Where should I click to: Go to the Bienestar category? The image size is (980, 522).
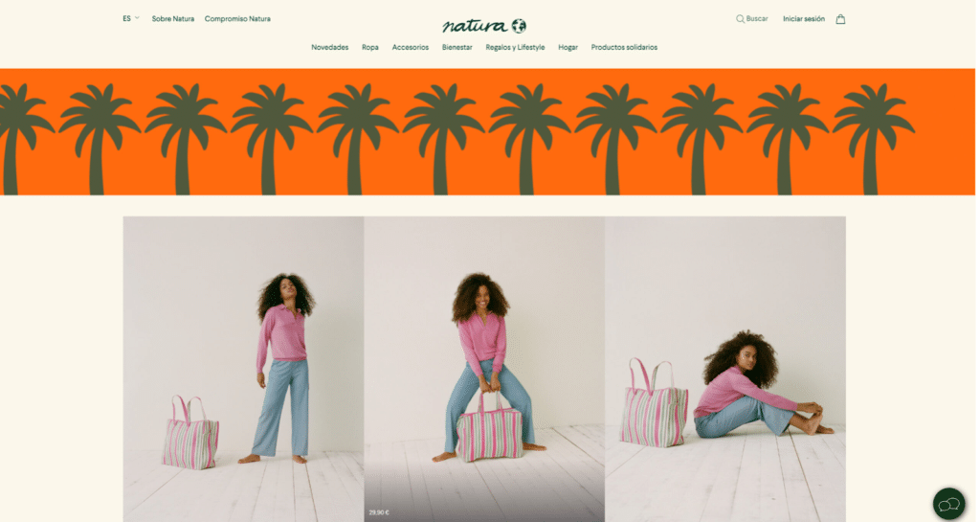(457, 48)
